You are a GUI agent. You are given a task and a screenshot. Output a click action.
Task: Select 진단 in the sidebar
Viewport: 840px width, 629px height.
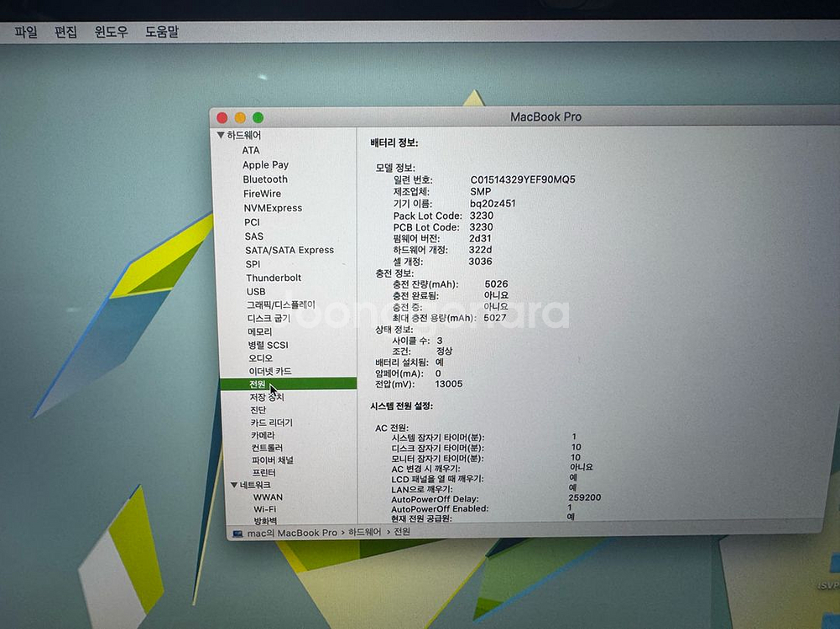point(258,409)
